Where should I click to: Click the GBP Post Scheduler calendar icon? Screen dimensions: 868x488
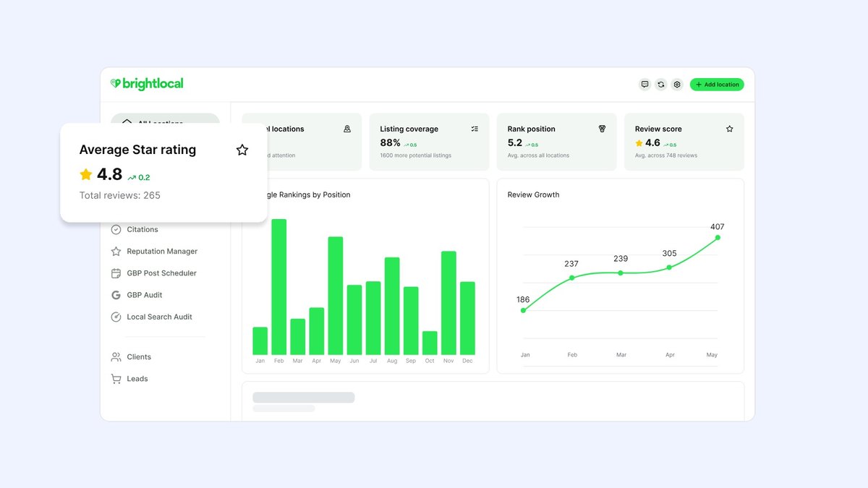click(116, 273)
